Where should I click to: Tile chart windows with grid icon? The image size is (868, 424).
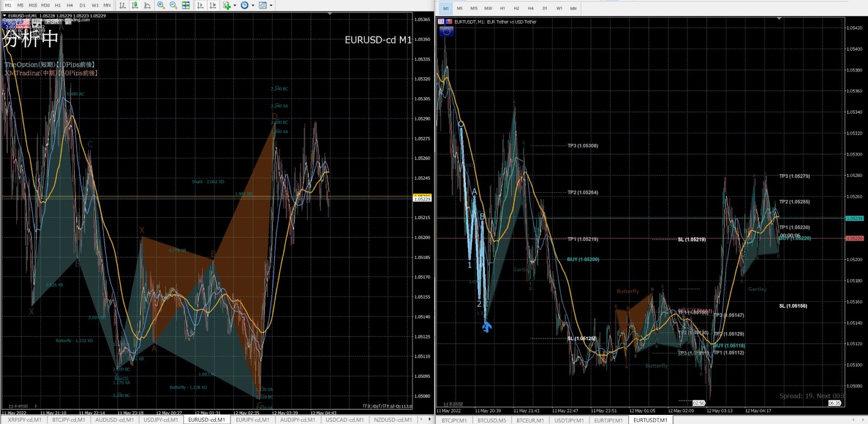[186, 5]
